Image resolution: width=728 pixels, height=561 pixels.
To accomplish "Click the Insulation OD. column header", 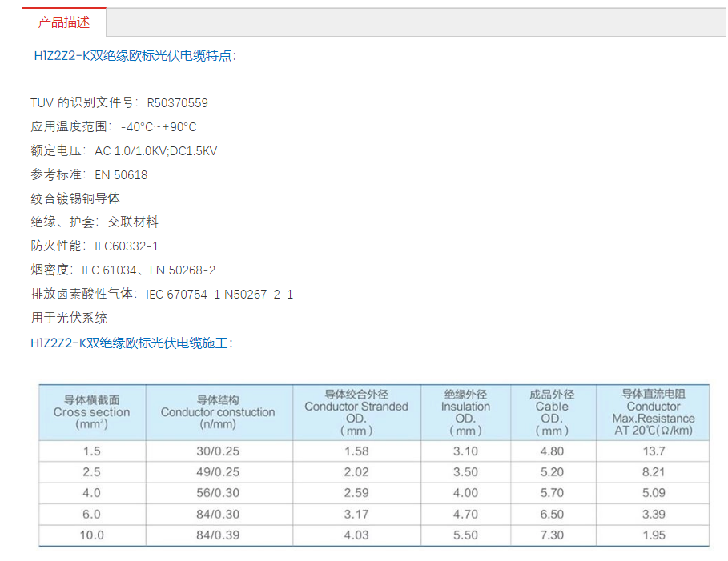I will tap(465, 412).
